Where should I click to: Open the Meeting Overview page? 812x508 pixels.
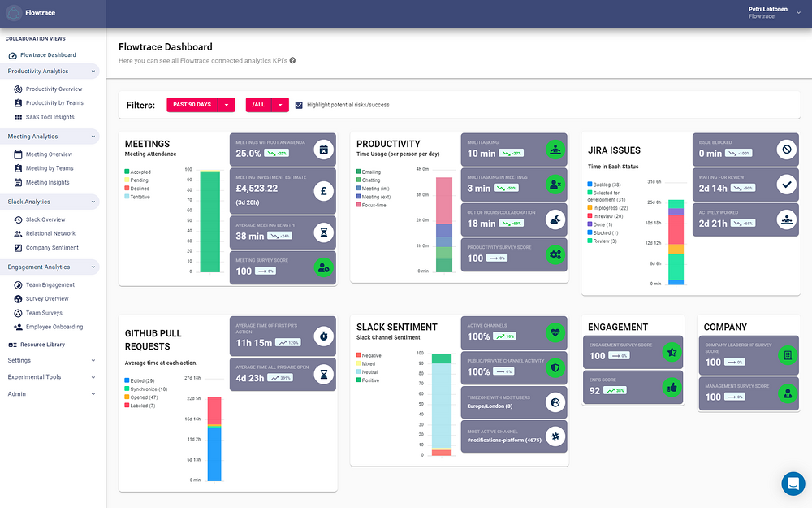[49, 154]
